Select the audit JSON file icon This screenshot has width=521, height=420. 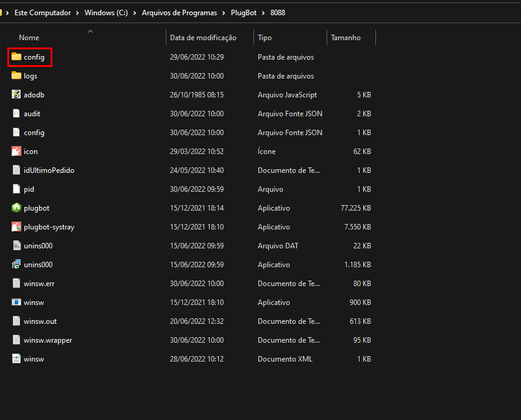click(x=16, y=114)
